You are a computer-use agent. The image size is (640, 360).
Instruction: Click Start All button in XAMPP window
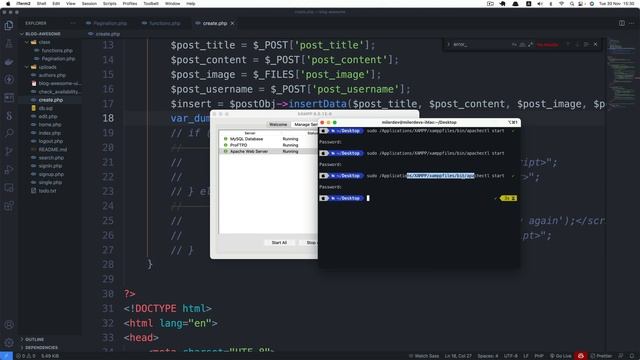tap(279, 242)
